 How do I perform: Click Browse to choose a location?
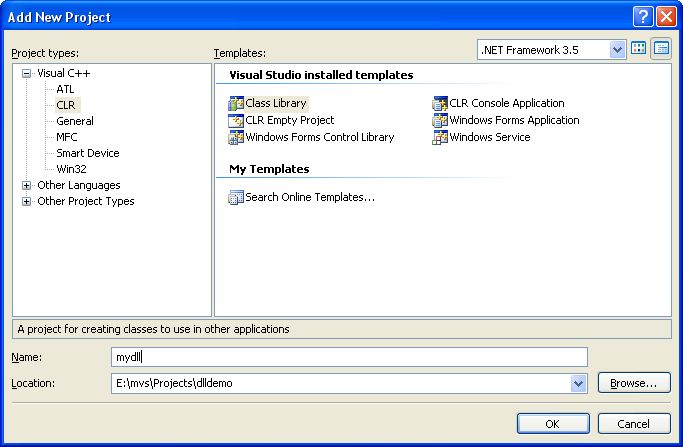[x=634, y=383]
